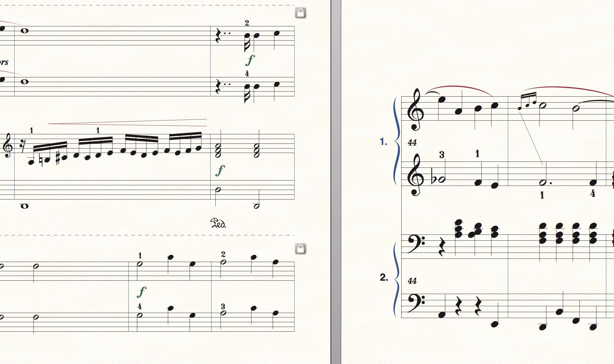Select the forte marking above fingering 4
Viewport: 614px width, 364px height.
142,292
